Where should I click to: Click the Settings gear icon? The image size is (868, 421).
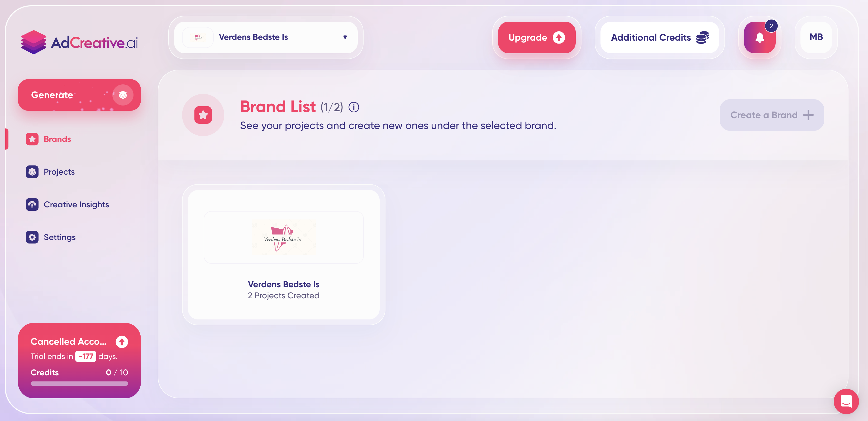click(32, 237)
